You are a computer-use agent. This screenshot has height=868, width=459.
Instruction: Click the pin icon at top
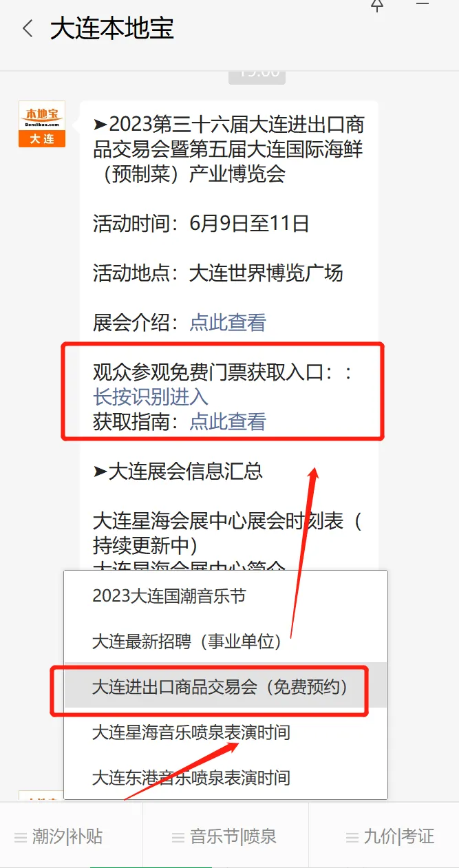tap(377, 6)
